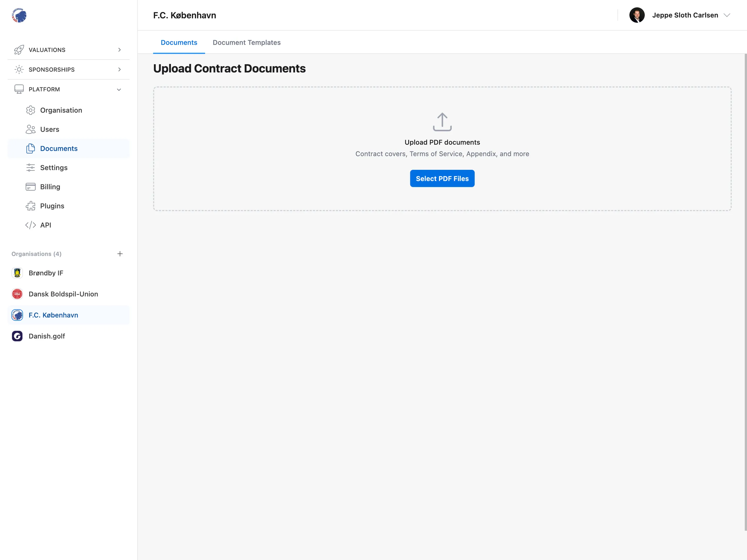Click the user avatar photo
Image resolution: width=747 pixels, height=560 pixels.
[637, 15]
